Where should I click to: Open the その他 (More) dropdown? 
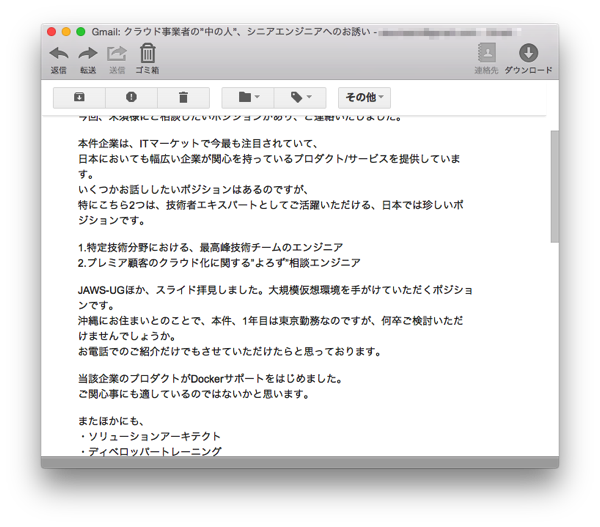pos(364,97)
